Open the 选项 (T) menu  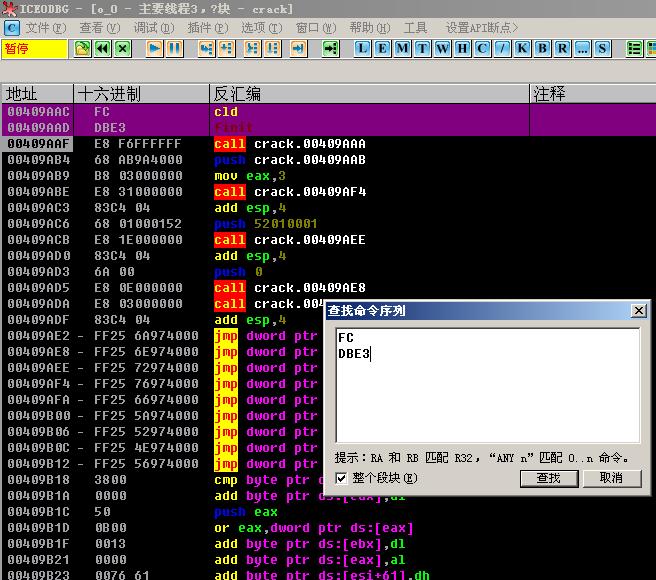pos(261,28)
